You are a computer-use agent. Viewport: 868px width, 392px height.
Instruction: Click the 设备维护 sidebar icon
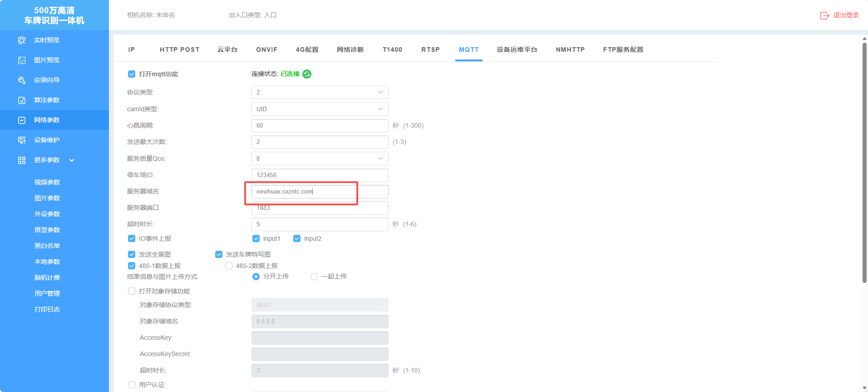[x=22, y=140]
